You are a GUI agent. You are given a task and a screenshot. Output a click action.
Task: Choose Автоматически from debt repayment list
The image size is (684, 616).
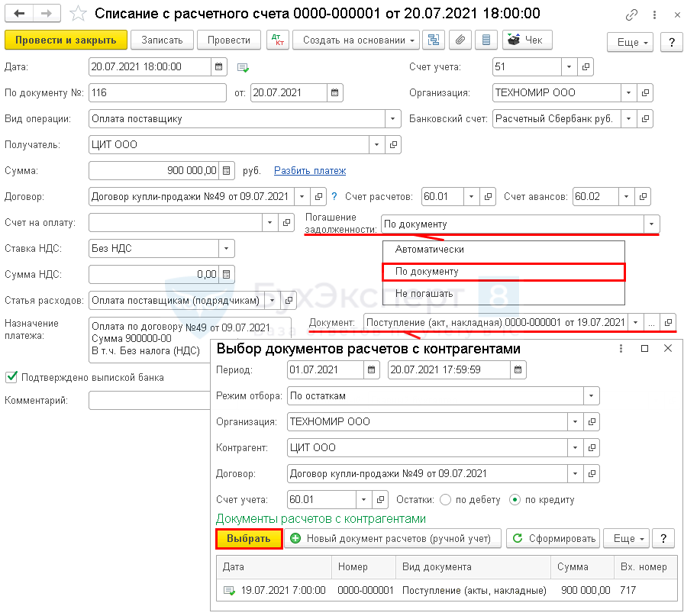coord(429,250)
